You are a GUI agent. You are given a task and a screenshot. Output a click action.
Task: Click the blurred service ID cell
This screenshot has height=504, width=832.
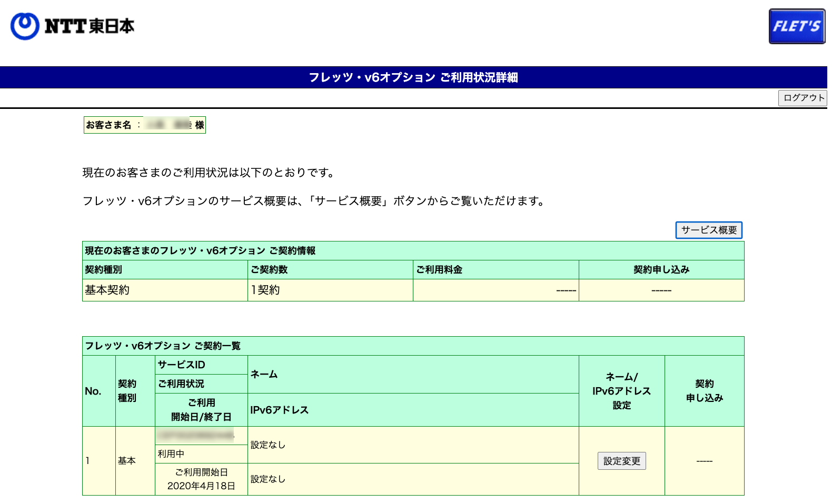pyautogui.click(x=201, y=436)
